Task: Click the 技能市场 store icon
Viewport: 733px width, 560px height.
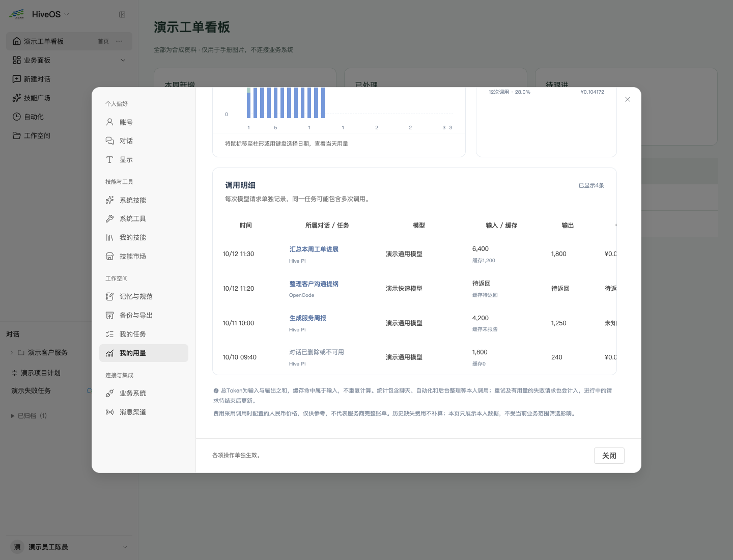Action: [109, 257]
